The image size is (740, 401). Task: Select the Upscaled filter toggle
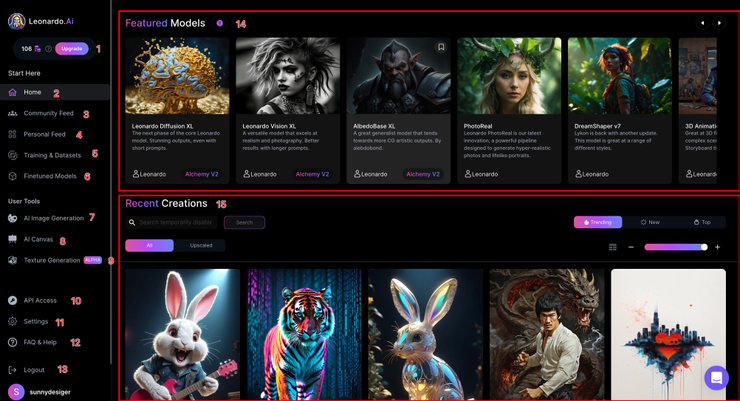(x=201, y=245)
